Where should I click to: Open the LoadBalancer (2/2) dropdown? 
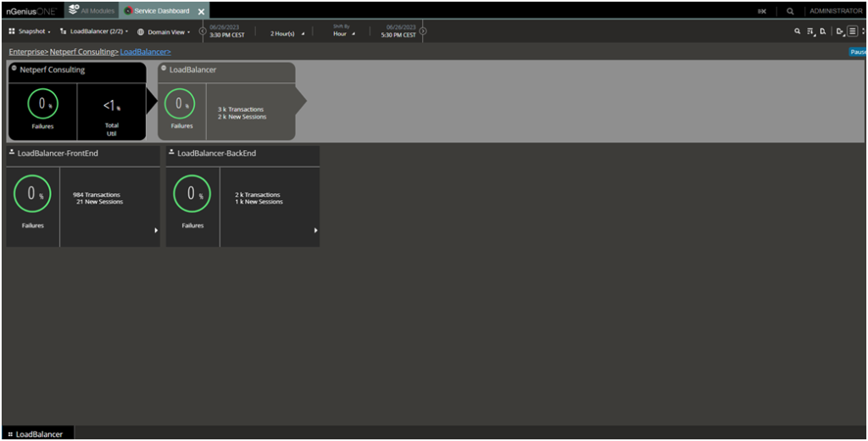94,31
